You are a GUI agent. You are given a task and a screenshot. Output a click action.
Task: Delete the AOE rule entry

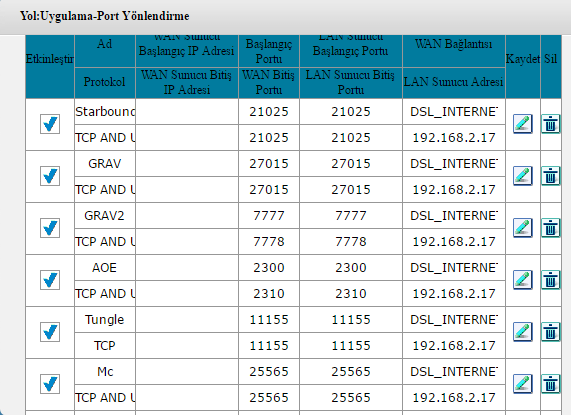[550, 280]
